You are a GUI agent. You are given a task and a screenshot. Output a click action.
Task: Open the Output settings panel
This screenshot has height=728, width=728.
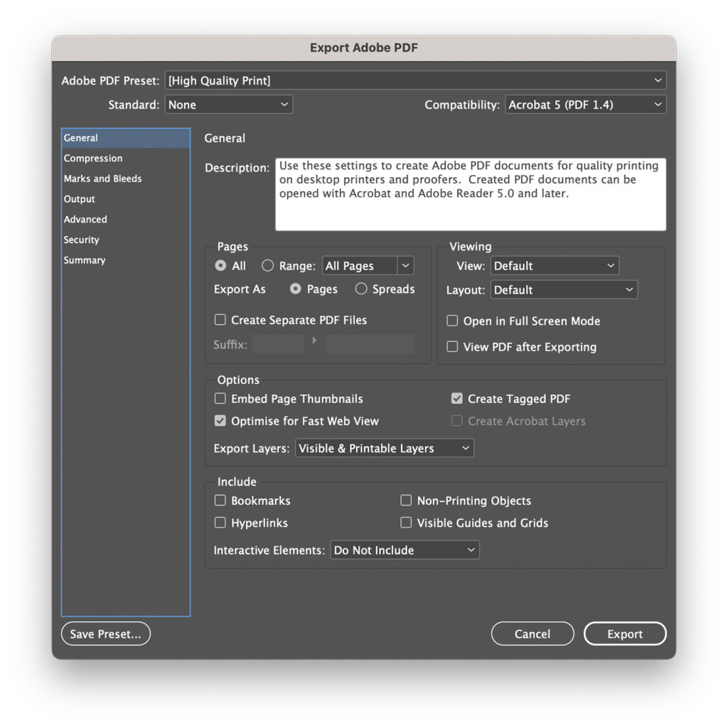[79, 199]
